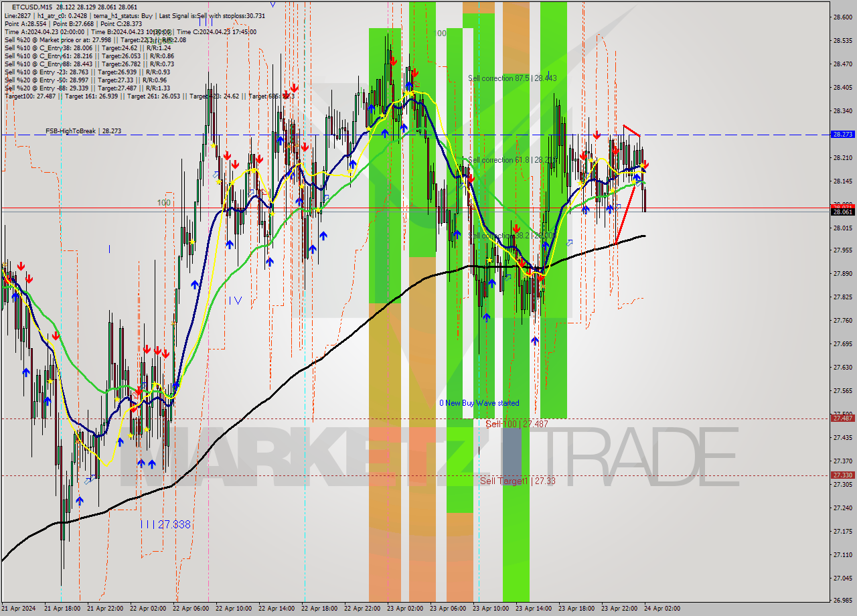Click the '23 Apr 02:00' time axis label

click(x=405, y=609)
